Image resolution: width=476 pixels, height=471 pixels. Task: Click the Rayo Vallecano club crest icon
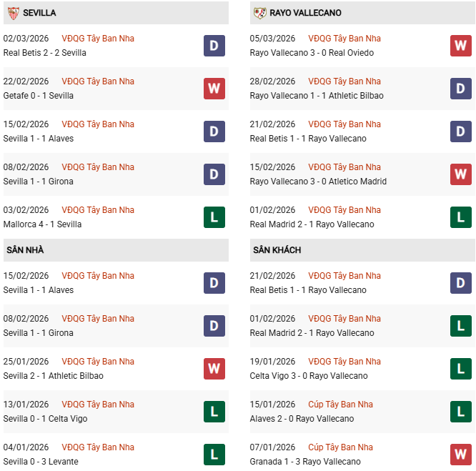[x=259, y=13]
